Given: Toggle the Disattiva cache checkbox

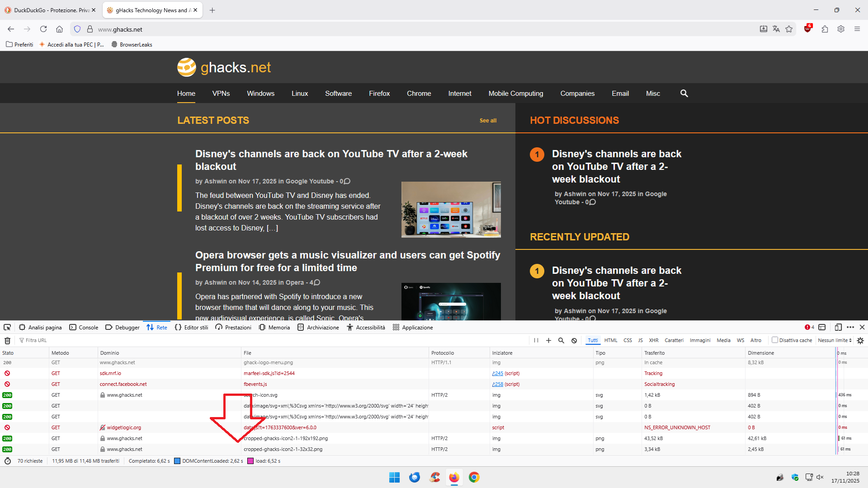Looking at the screenshot, I should 775,340.
